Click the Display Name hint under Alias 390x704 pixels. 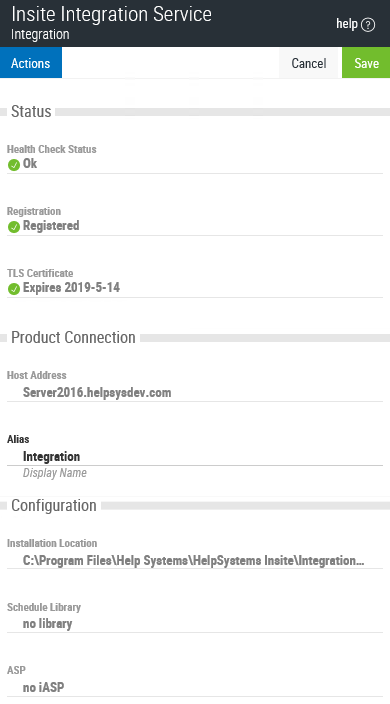(55, 473)
